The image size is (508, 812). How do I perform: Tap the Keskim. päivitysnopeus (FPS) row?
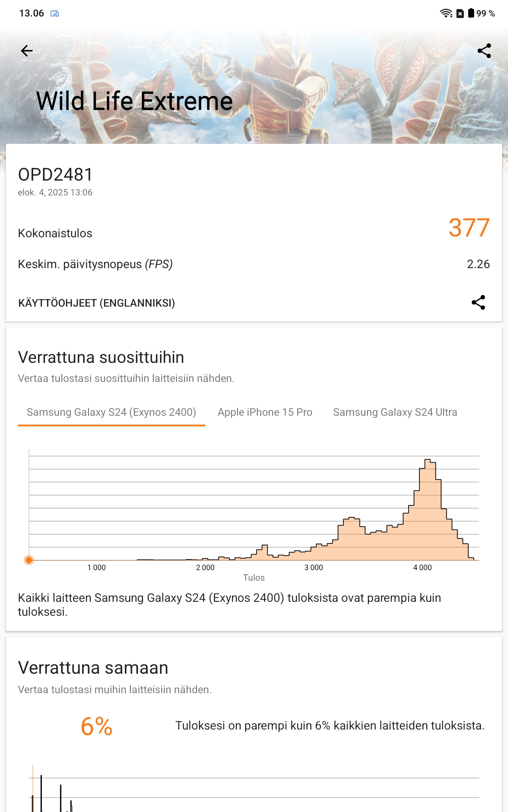254,264
